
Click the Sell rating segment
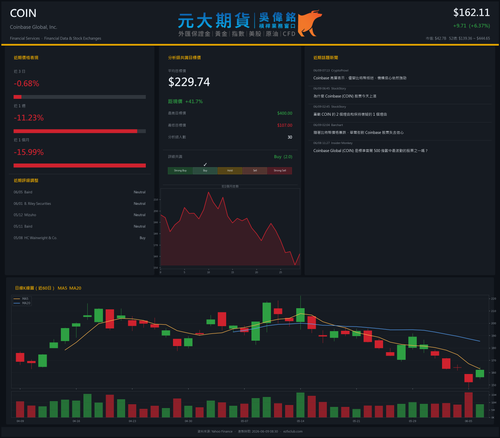pyautogui.click(x=255, y=171)
